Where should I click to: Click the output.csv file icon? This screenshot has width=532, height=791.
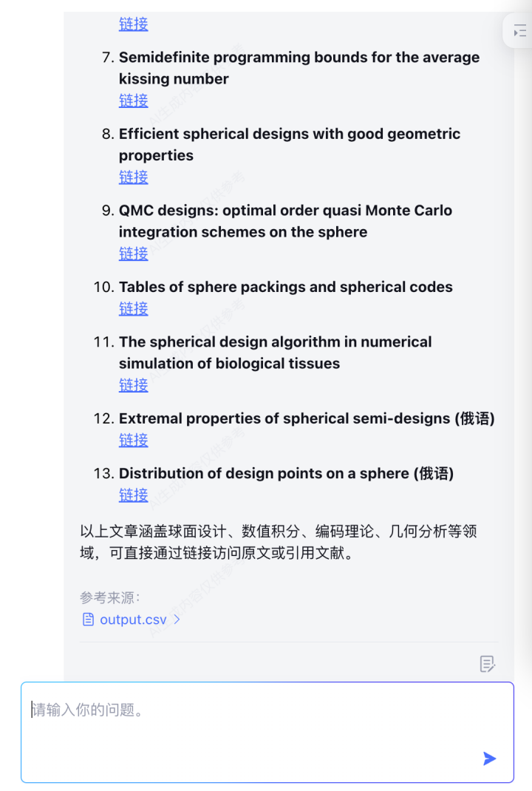(x=88, y=619)
